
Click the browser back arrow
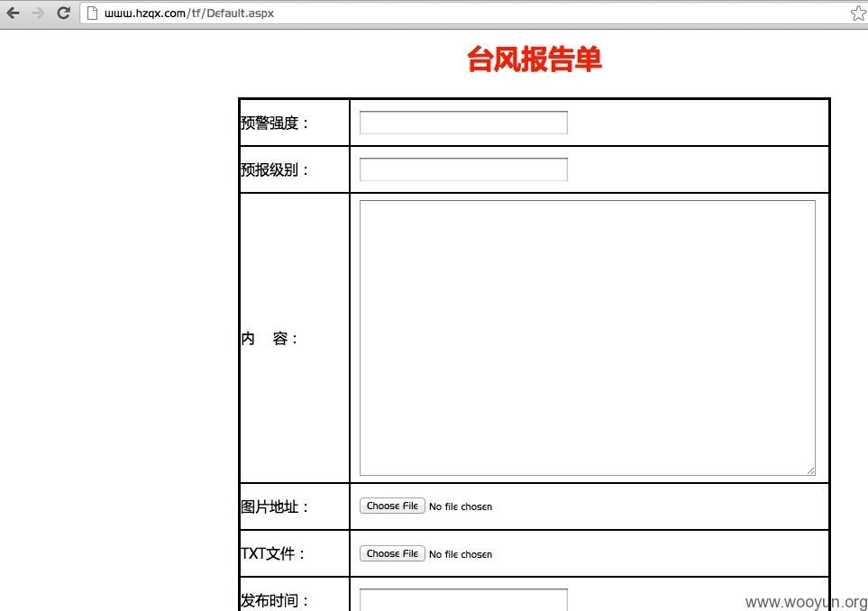tap(14, 13)
